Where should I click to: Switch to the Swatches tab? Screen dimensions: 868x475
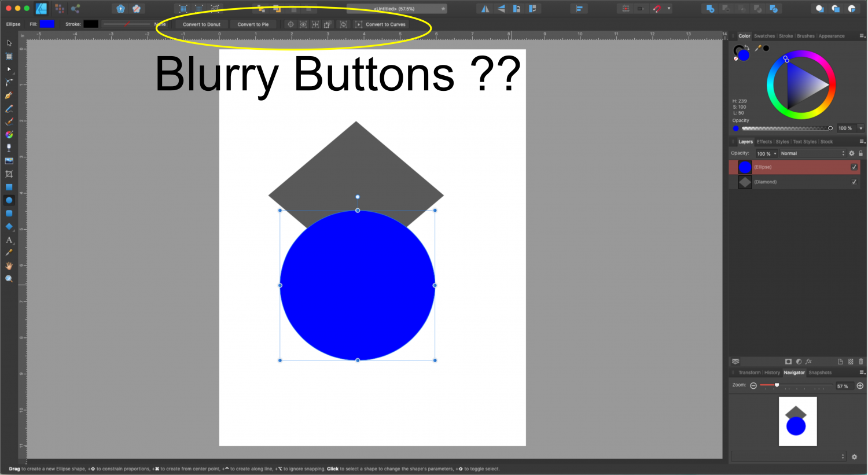(764, 36)
